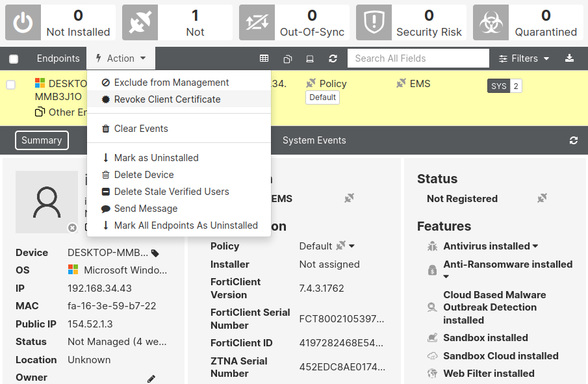Refresh the endpoint list from the toolbar
This screenshot has width=588, height=384.
click(x=333, y=58)
